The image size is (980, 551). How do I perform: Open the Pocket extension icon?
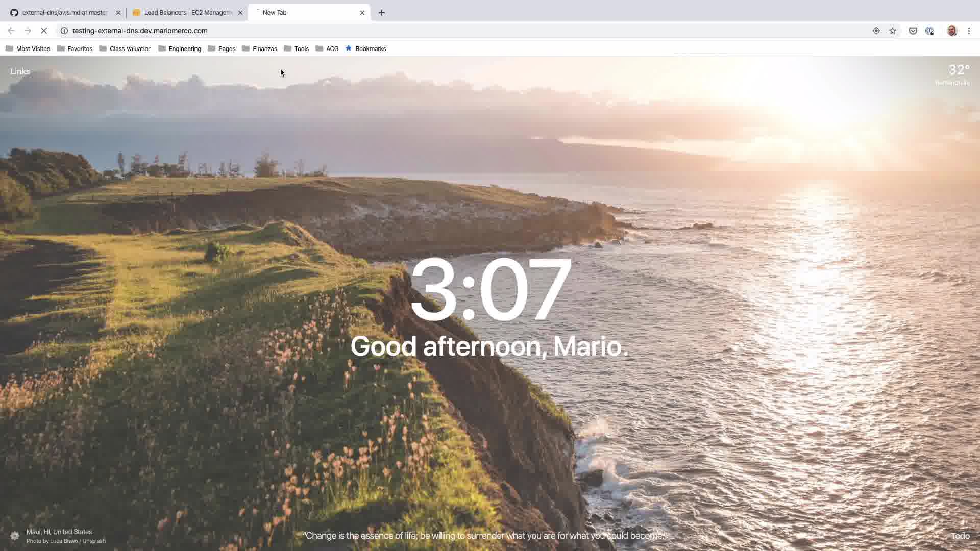click(913, 31)
